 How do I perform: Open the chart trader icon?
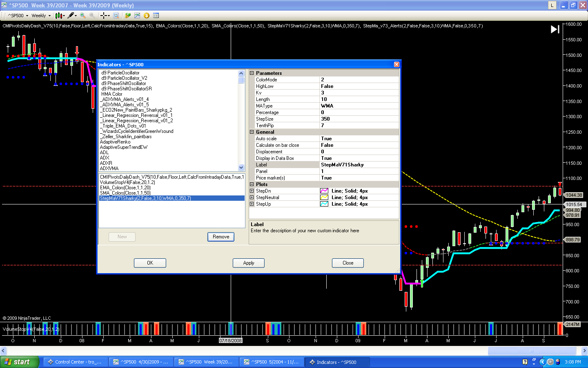[128, 16]
